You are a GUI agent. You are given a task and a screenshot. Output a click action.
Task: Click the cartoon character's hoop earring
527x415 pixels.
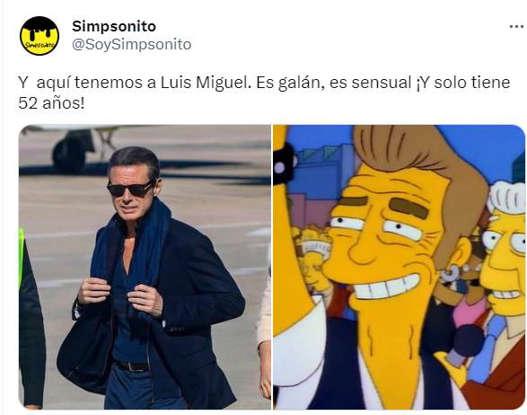coord(449,274)
